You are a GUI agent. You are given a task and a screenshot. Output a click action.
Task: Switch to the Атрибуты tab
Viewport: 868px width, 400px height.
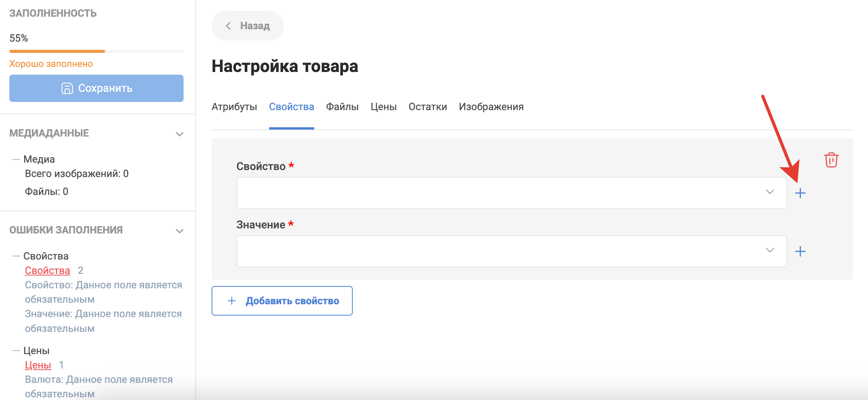[234, 107]
